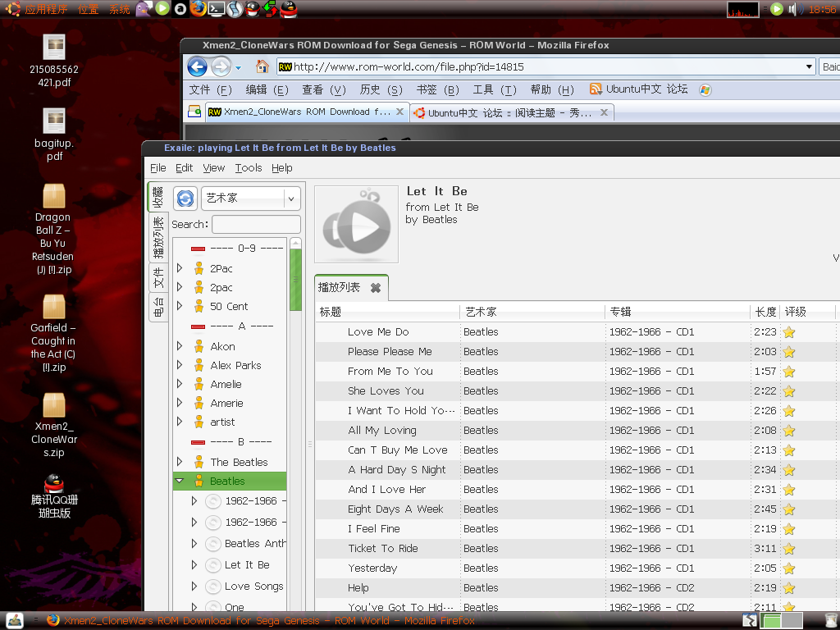The image size is (840, 630).
Task: Open the Pidgin messenger launcher in top panel
Action: point(144,8)
